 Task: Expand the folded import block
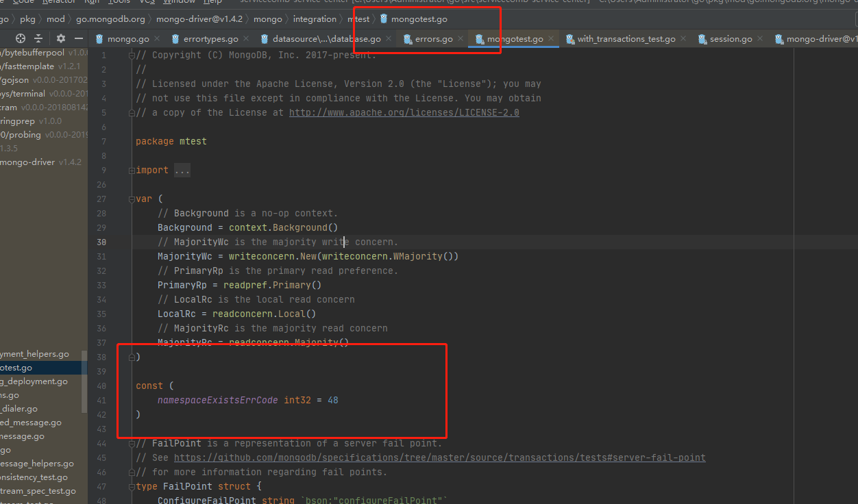132,170
